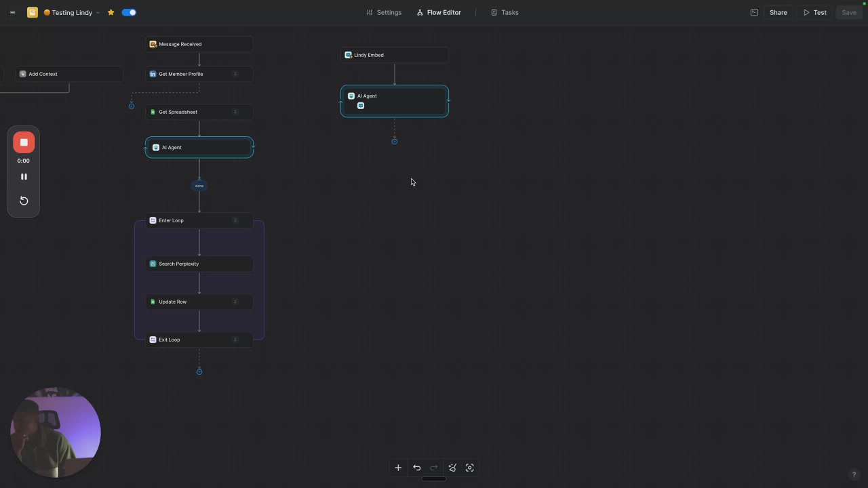
Task: Click the Lindy Embed trigger icon
Action: (348, 55)
